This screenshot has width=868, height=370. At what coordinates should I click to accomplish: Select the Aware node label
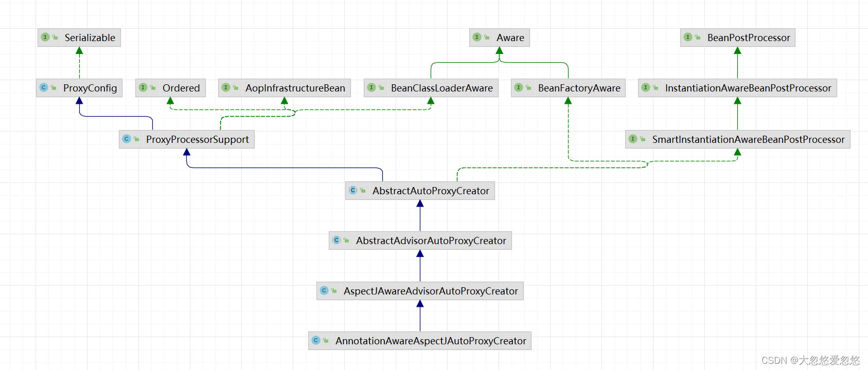pos(510,38)
